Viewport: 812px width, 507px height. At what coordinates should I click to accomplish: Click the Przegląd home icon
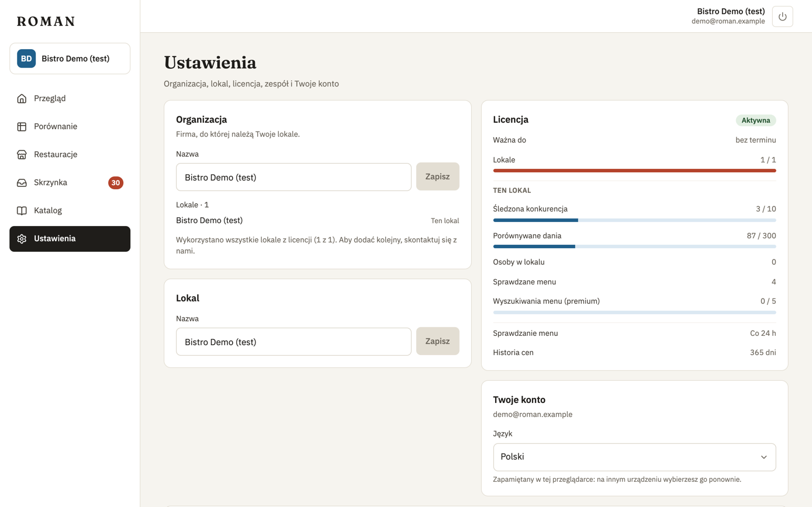point(22,98)
